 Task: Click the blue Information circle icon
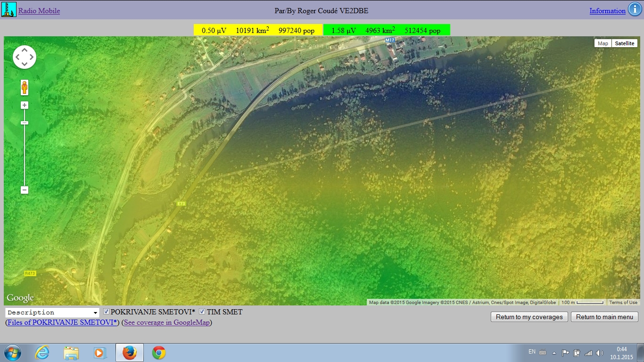click(x=633, y=10)
